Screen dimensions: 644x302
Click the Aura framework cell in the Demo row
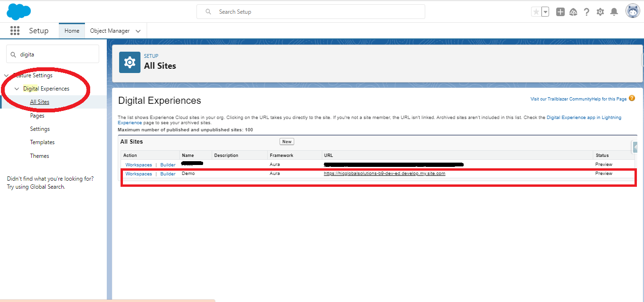(x=275, y=174)
